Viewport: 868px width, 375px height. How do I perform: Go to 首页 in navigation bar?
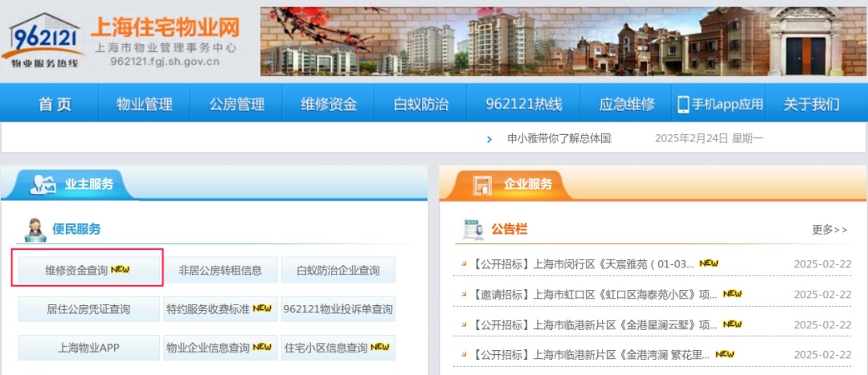tap(55, 104)
